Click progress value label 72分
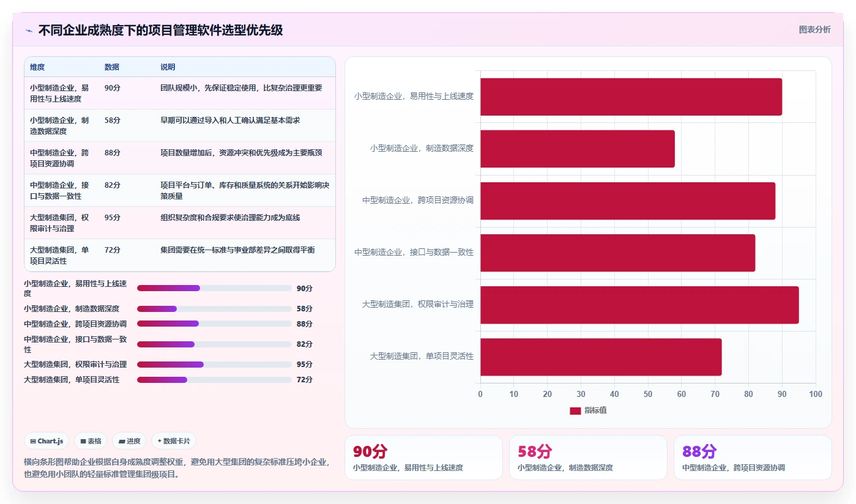 point(305,380)
